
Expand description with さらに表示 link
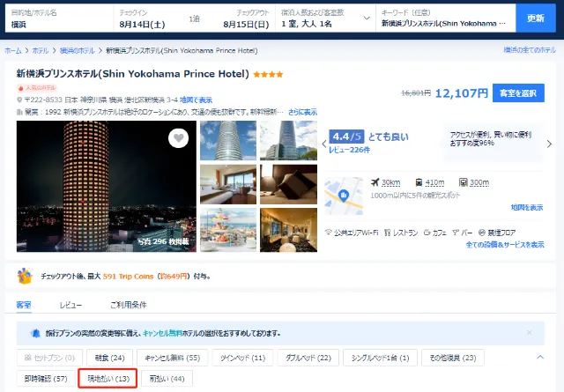(x=302, y=112)
